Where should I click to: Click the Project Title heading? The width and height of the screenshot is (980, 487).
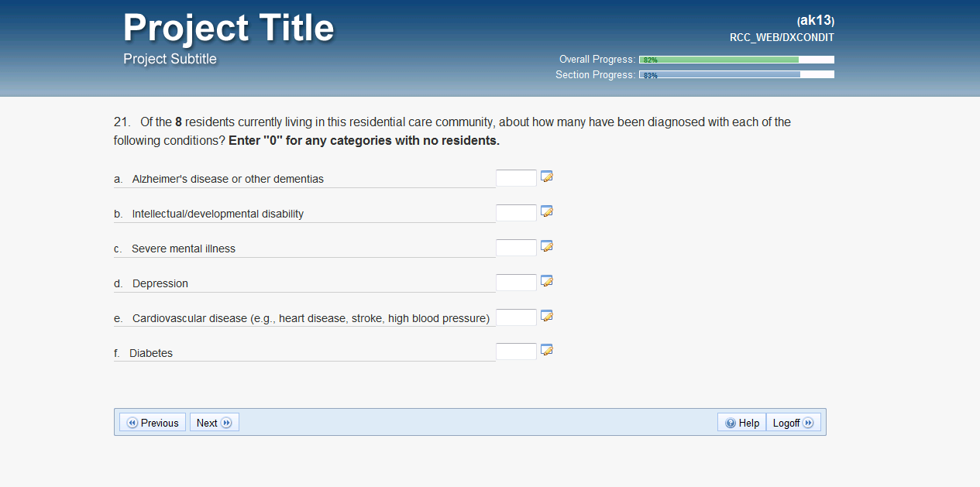click(229, 29)
